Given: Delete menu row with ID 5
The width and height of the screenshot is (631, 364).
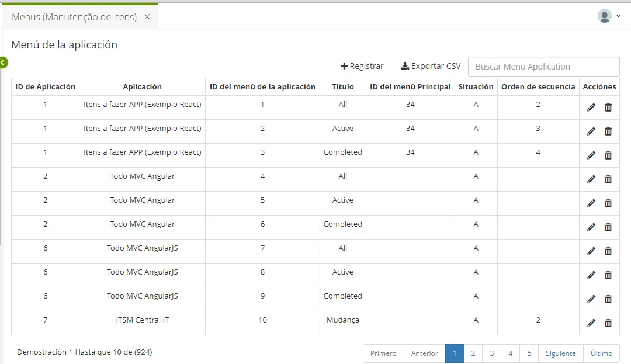Looking at the screenshot, I should click(608, 203).
